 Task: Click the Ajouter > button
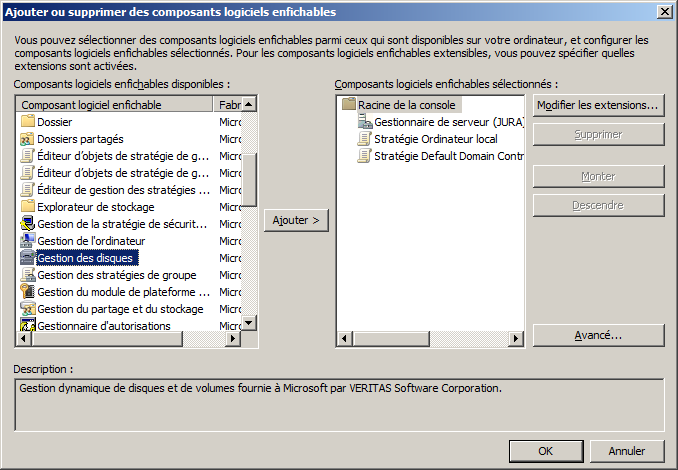(x=297, y=220)
